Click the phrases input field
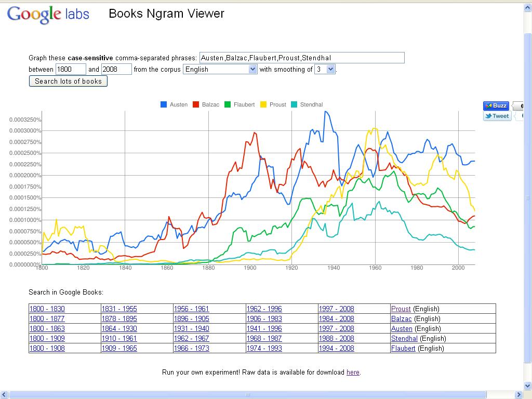 click(x=302, y=58)
